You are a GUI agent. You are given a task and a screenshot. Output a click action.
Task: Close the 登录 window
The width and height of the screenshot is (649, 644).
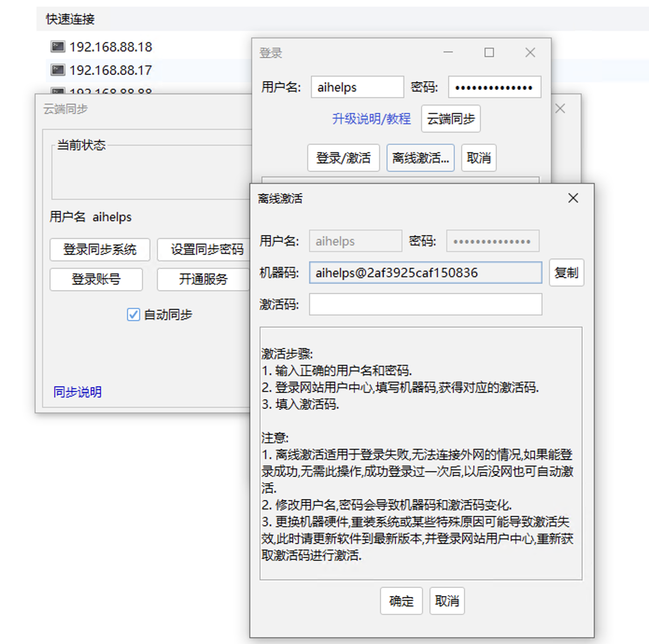[530, 52]
